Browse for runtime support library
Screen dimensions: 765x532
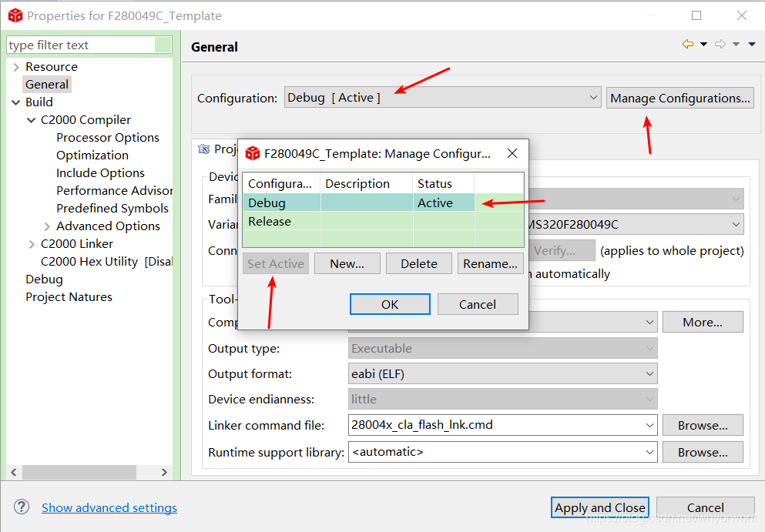click(703, 452)
